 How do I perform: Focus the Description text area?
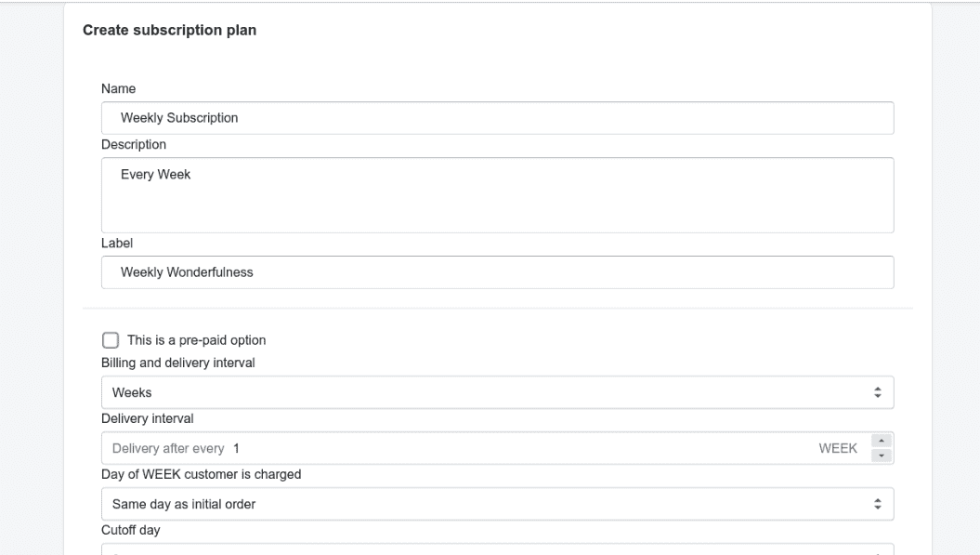(497, 194)
